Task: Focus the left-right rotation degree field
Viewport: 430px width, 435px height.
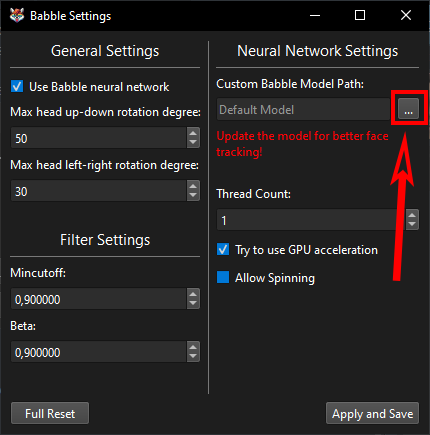Action: (x=99, y=191)
